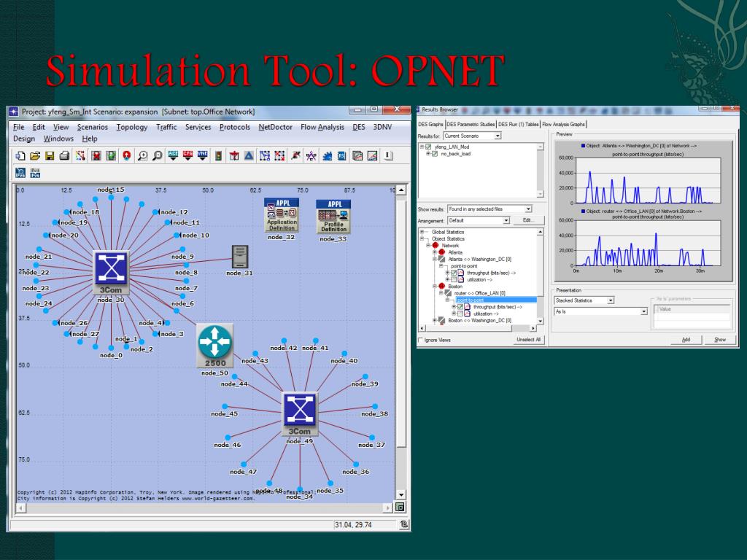Click scroll-down arrow of network workspace scrollbar
This screenshot has height=560, width=747.
point(401,495)
